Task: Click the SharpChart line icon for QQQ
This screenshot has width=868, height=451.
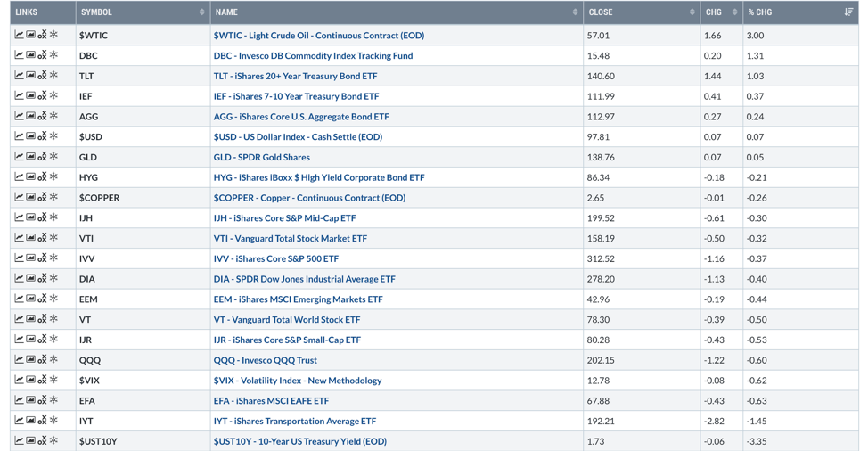Action: pos(19,360)
